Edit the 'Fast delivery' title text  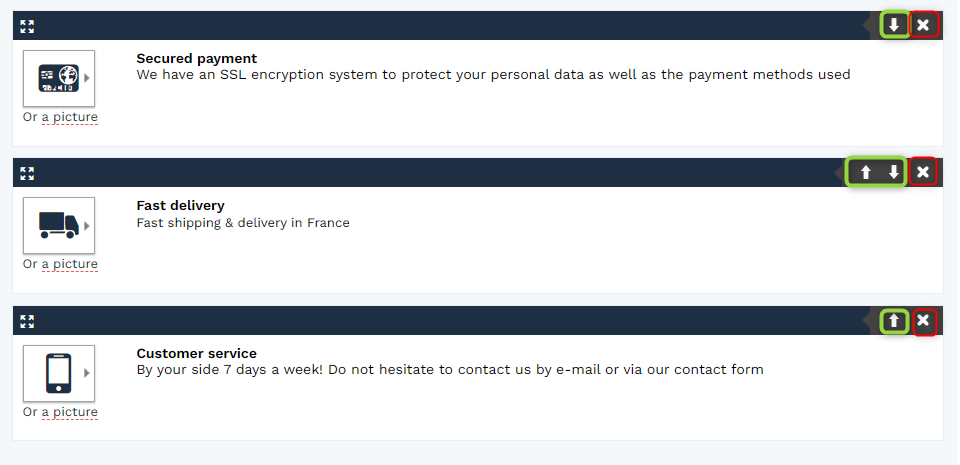point(181,206)
